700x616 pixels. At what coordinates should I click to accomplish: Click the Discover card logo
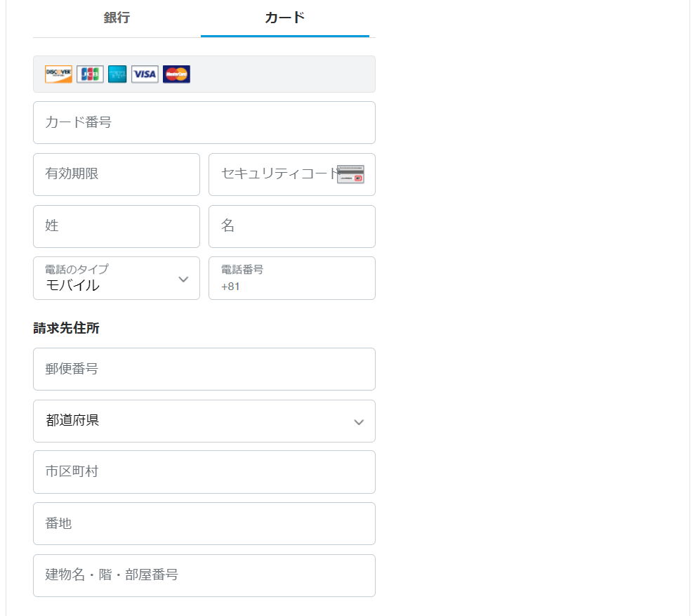pyautogui.click(x=58, y=74)
